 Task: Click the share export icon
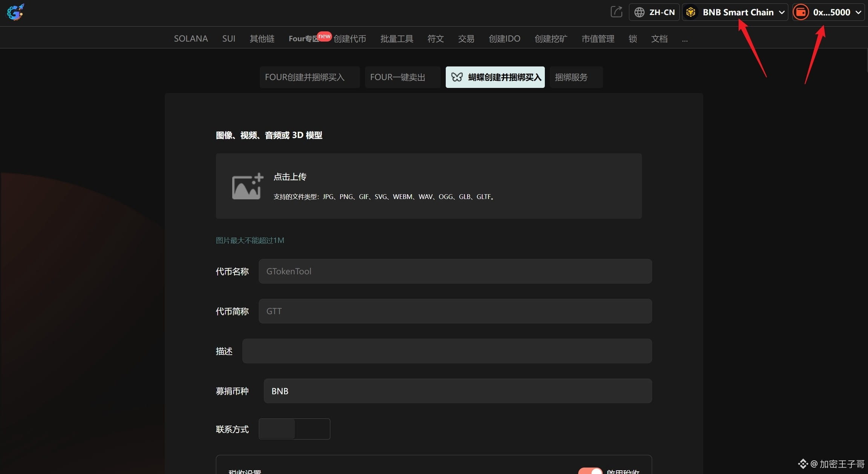616,12
